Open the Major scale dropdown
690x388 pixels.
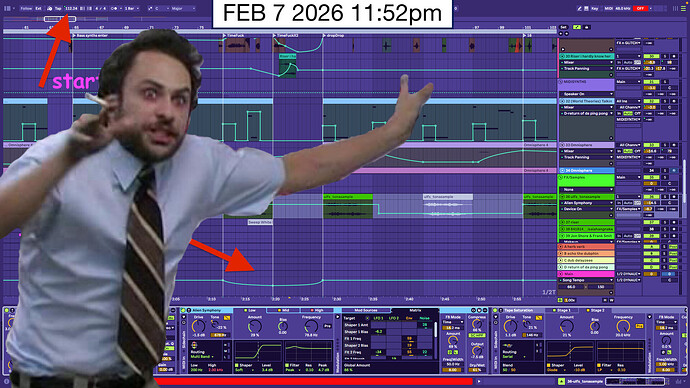[x=183, y=8]
